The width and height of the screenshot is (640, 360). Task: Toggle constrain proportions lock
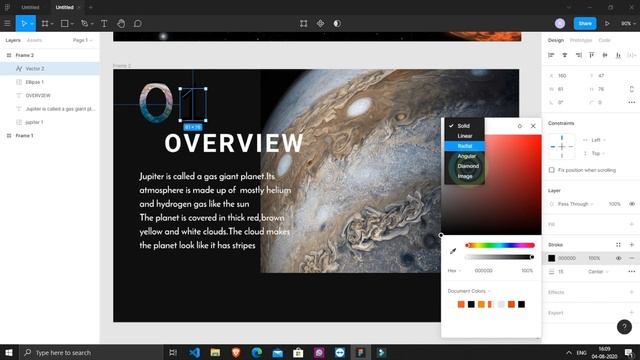click(632, 89)
